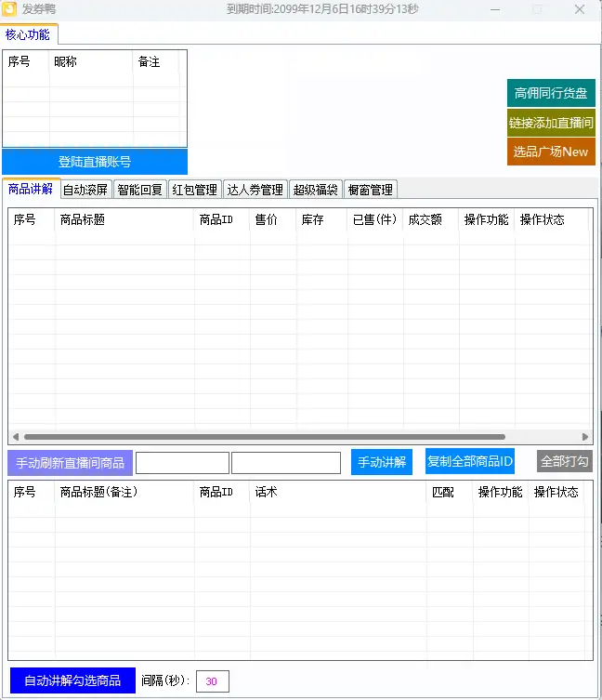Screen dimensions: 602x700
Task: Focus the text box left of 手动讲解
Action: click(x=286, y=463)
